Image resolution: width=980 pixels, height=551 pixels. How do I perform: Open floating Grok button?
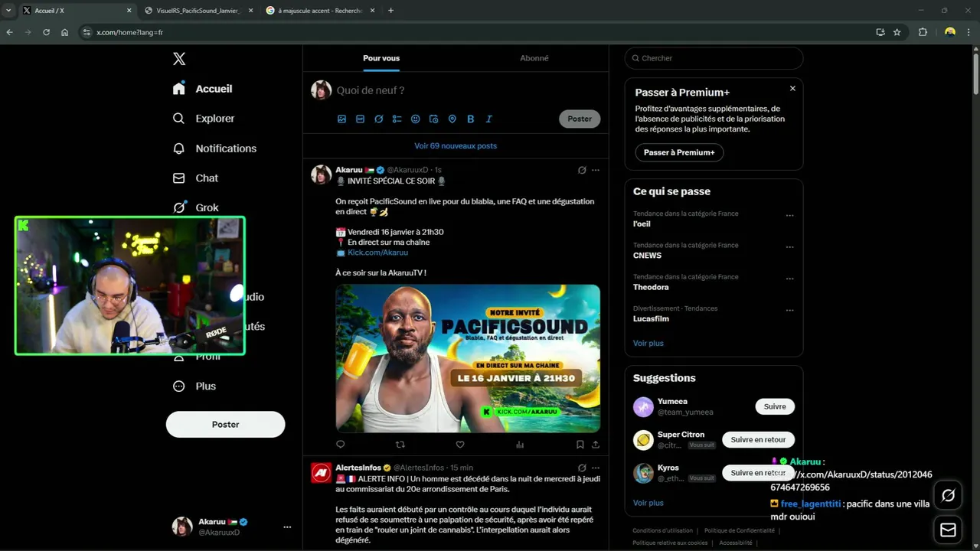[x=948, y=495]
